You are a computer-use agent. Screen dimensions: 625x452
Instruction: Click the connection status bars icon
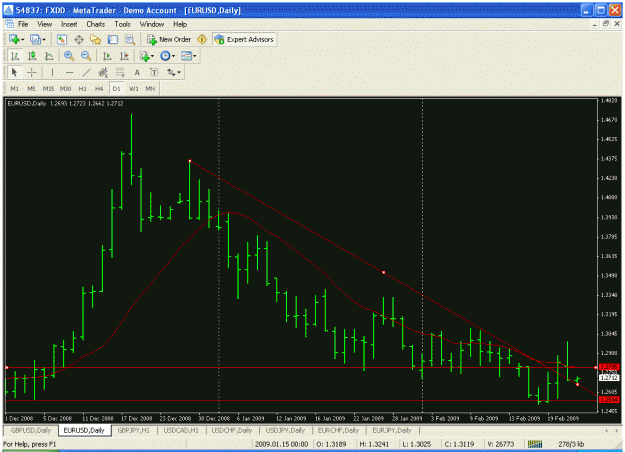pyautogui.click(x=535, y=444)
